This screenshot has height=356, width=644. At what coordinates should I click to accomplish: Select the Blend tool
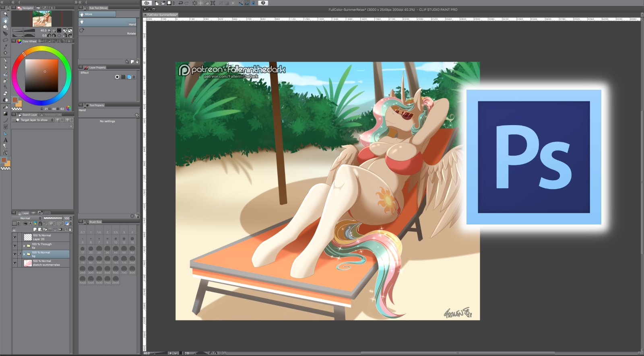[5, 100]
